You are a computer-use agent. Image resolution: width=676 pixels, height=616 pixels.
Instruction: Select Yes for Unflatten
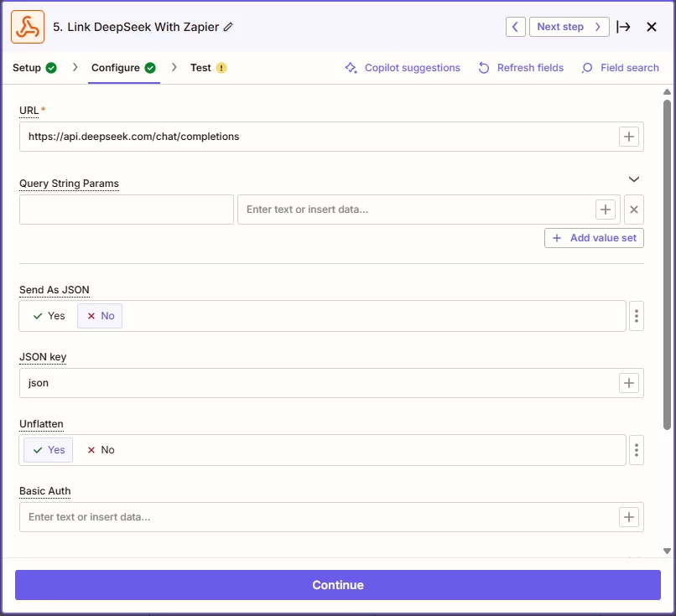click(x=49, y=450)
